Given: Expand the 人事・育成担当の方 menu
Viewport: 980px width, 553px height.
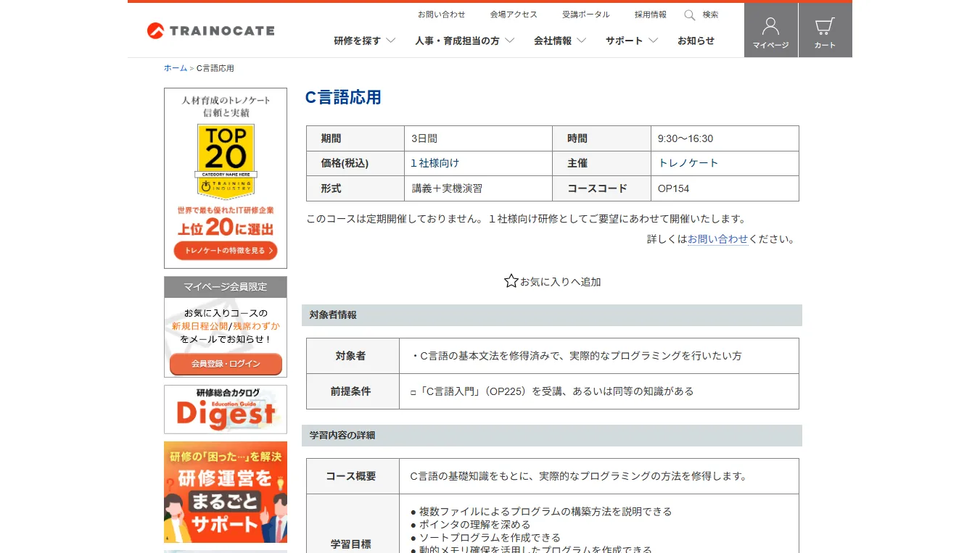Looking at the screenshot, I should pos(464,41).
